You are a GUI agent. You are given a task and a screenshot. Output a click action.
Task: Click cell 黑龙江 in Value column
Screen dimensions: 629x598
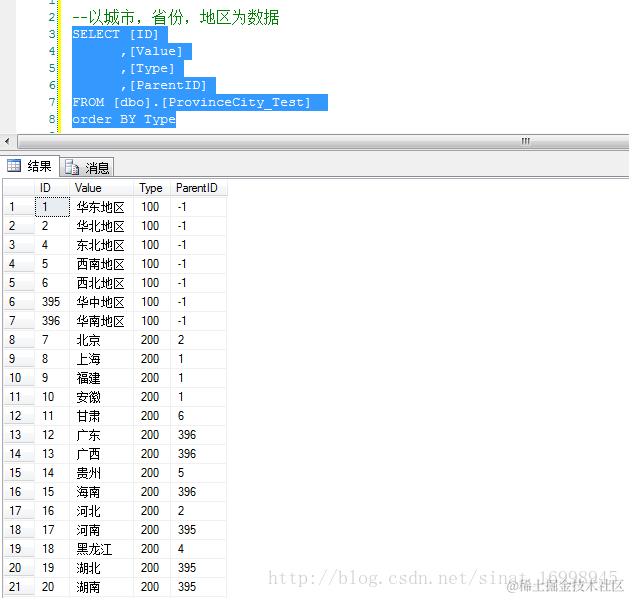101,549
